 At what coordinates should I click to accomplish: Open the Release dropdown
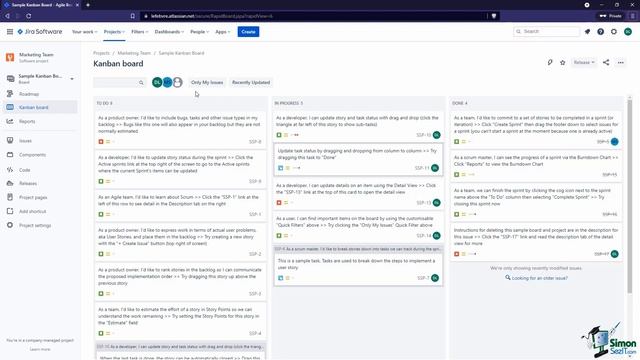coord(584,62)
